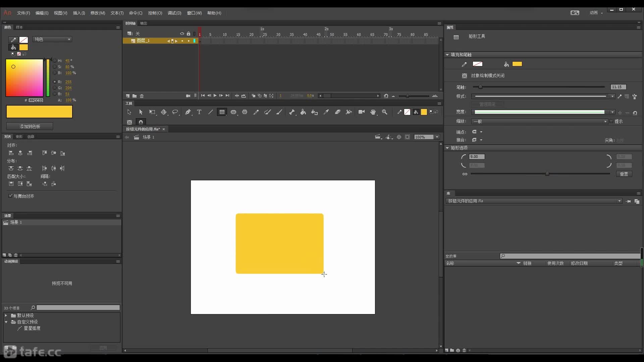Toggle the rectangle corner radius link lock
The height and width of the screenshot is (362, 644).
pyautogui.click(x=465, y=174)
